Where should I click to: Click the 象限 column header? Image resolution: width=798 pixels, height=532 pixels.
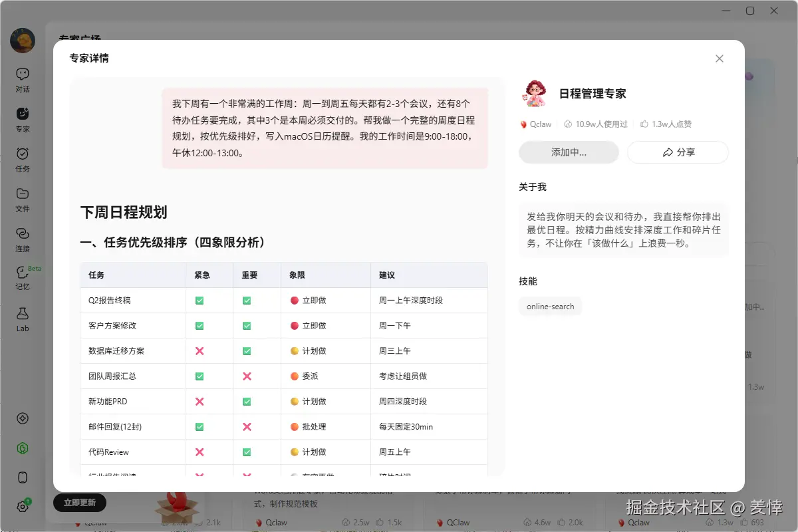(x=326, y=275)
